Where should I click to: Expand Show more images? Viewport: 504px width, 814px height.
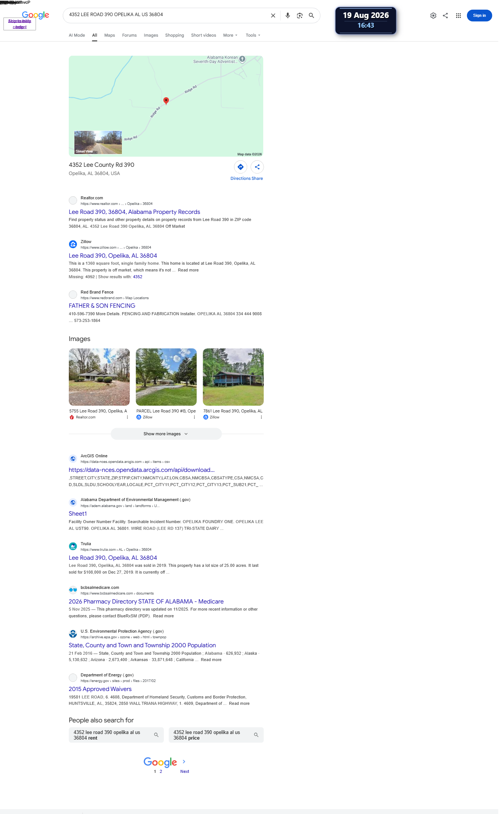pos(166,434)
